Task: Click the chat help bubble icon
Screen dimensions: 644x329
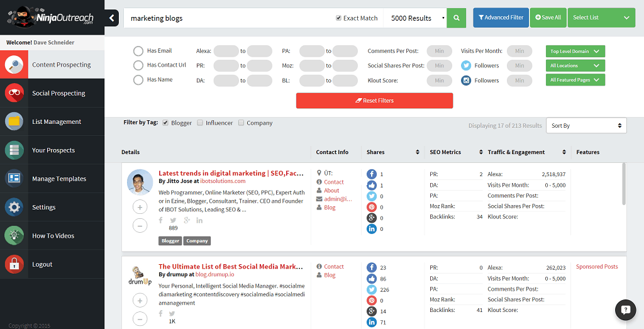Action: click(x=625, y=309)
